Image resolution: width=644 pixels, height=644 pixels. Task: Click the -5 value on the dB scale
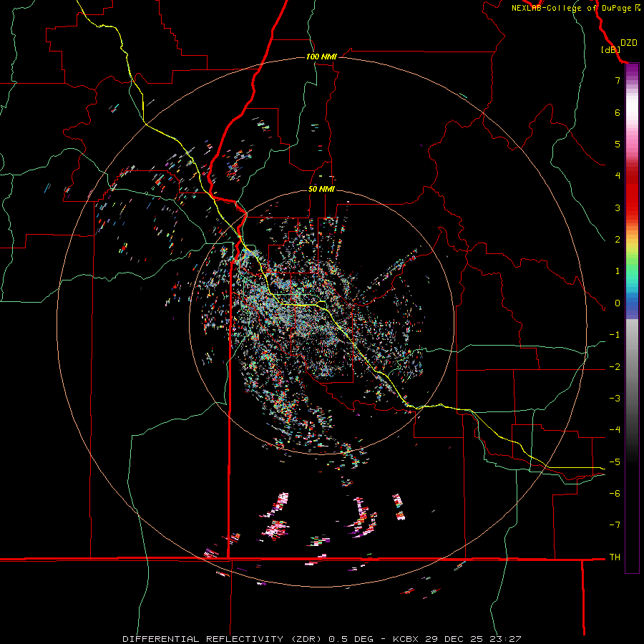click(615, 462)
